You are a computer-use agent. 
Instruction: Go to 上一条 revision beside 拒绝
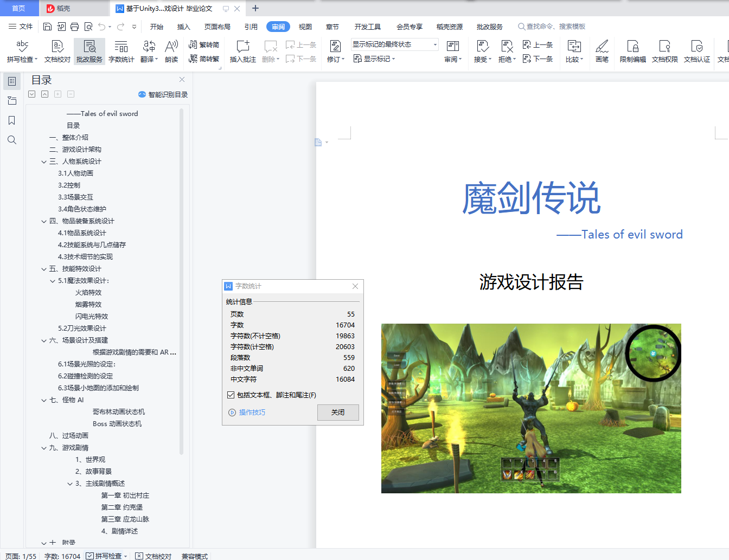538,44
